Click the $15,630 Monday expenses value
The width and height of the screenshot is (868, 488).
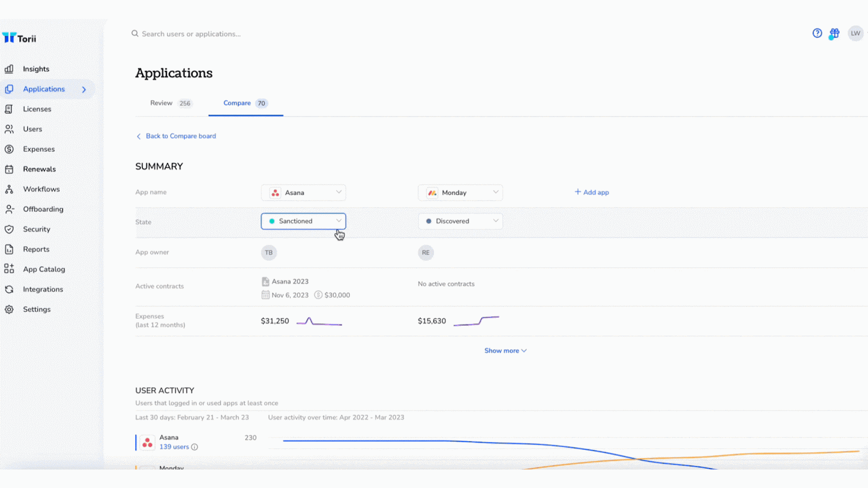432,321
